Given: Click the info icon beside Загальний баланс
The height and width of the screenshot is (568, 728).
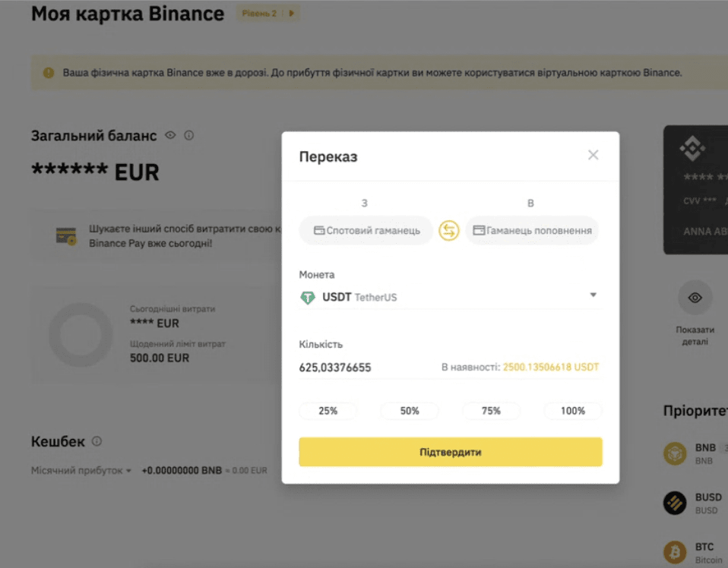Looking at the screenshot, I should (188, 135).
